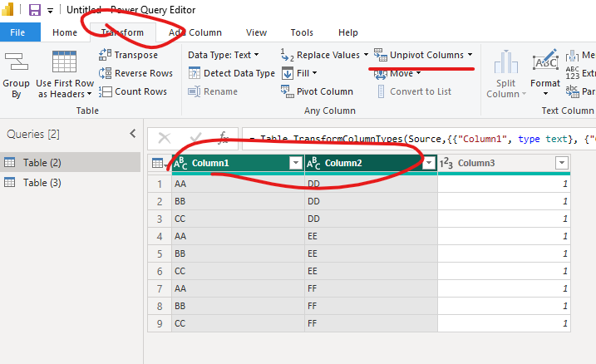This screenshot has width=596, height=364.
Task: Click the Split Column icon
Action: (506, 62)
